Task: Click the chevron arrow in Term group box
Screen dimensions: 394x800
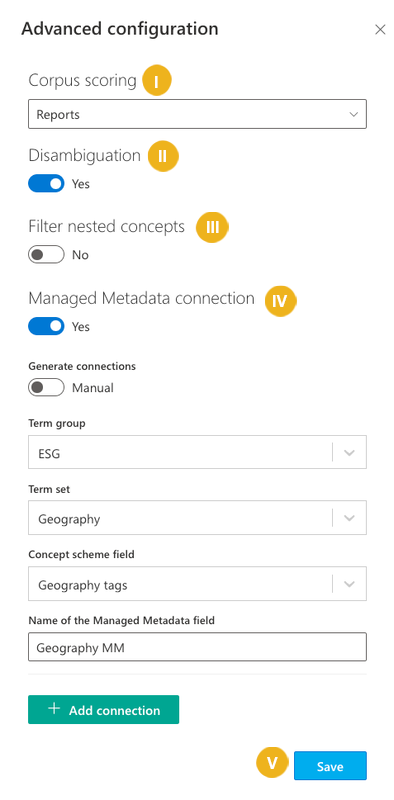Action: point(349,453)
